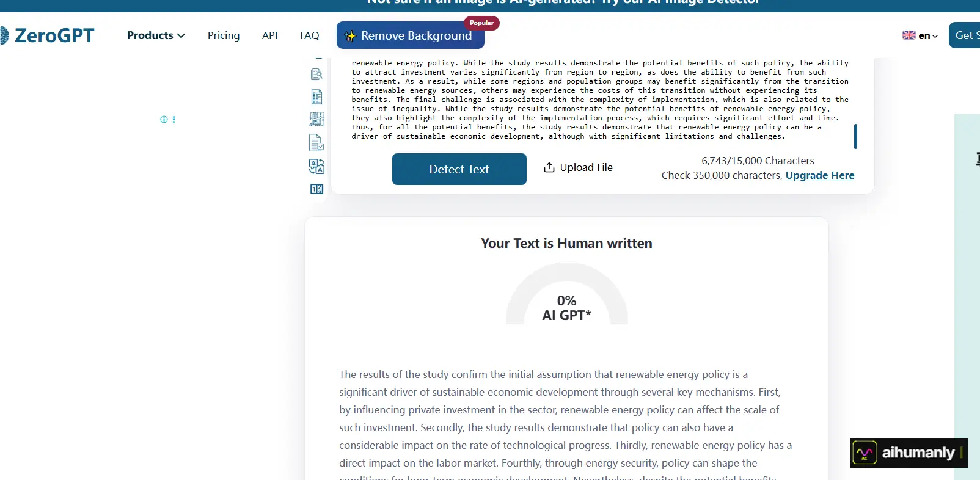
Task: Click the ZeroGPT logo
Action: click(x=48, y=35)
